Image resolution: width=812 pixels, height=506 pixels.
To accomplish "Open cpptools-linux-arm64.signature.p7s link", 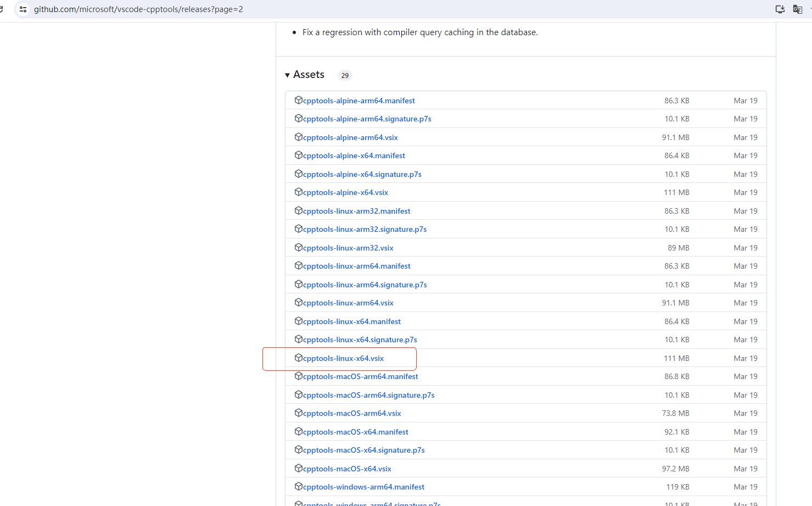I will click(365, 285).
